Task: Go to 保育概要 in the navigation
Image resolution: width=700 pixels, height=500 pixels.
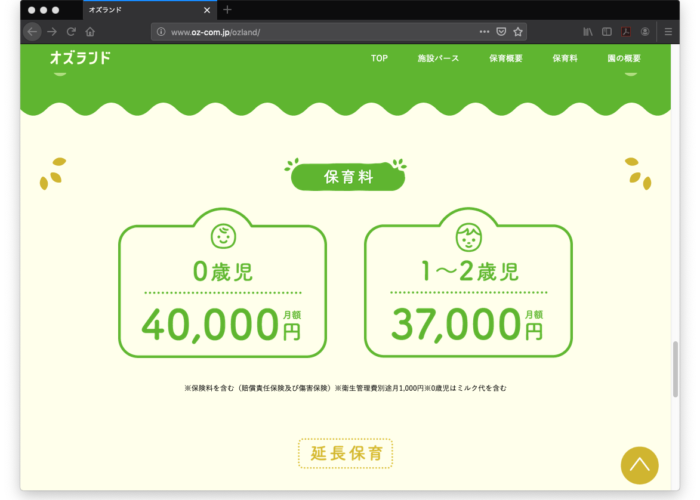Action: coord(505,59)
